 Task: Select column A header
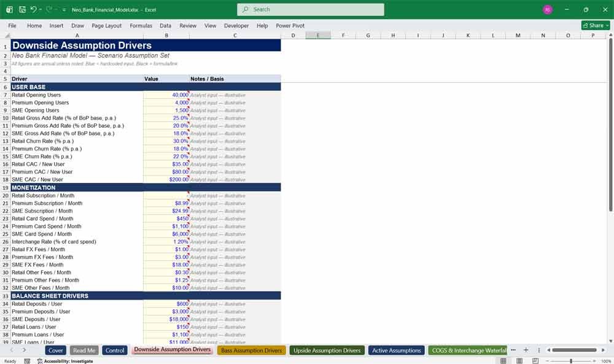77,36
